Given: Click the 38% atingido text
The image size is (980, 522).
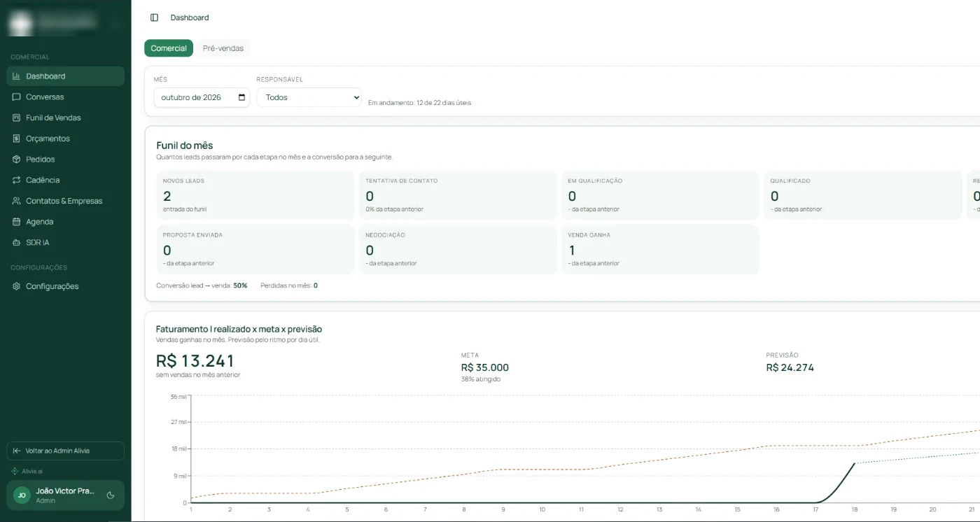Looking at the screenshot, I should pos(481,379).
